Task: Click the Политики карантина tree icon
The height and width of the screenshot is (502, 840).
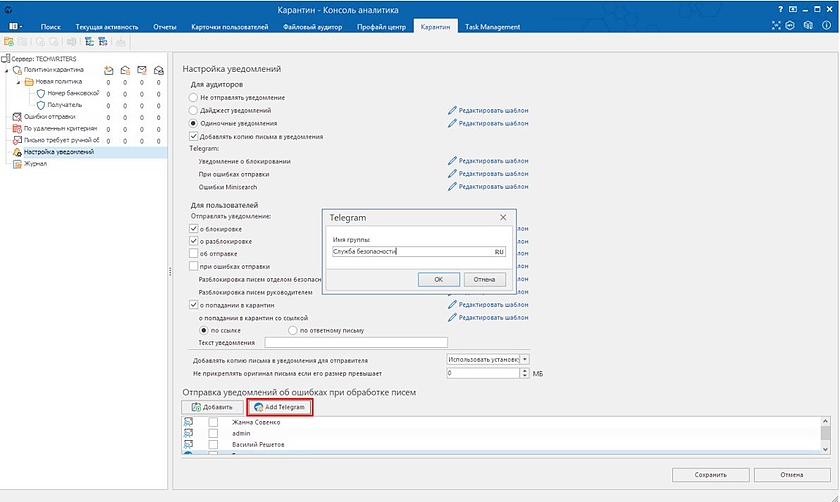Action: (17, 70)
